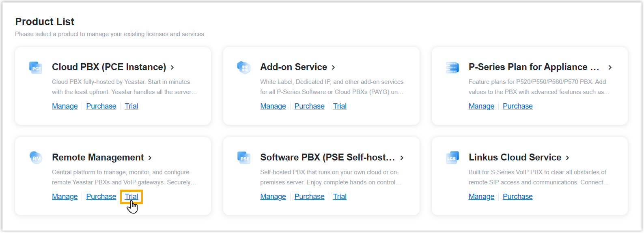Image resolution: width=644 pixels, height=233 pixels.
Task: Open Manage link under Cloud PBX
Action: (x=65, y=106)
